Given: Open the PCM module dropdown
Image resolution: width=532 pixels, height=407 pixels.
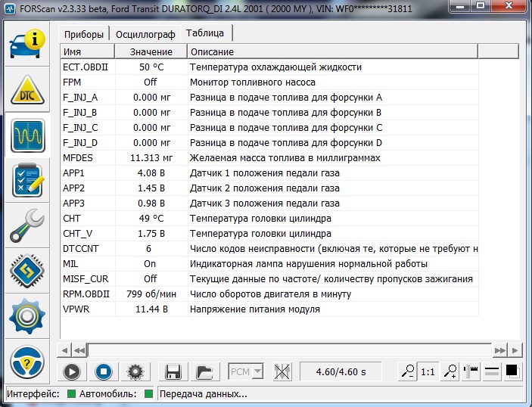Looking at the screenshot, I should pyautogui.click(x=246, y=371).
